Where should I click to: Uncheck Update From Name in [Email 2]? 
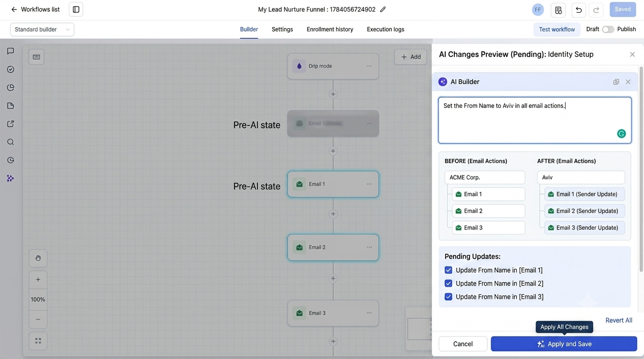coord(448,283)
